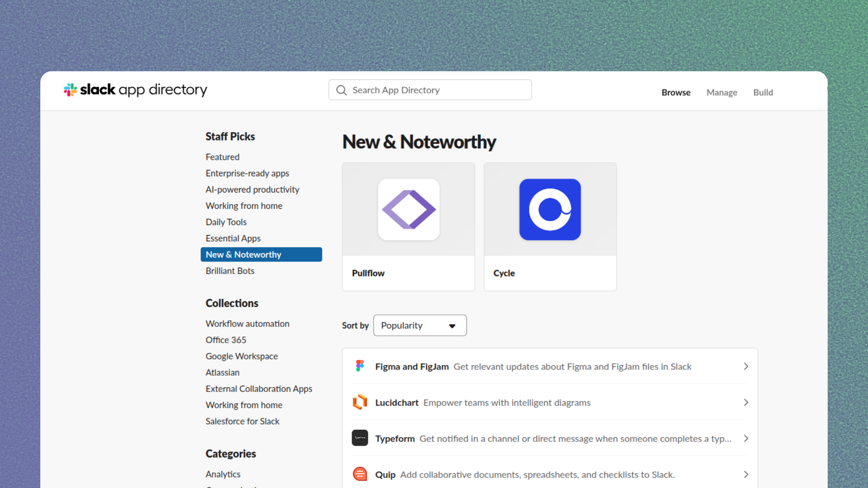
Task: Click the Figma and FigJam icon
Action: (360, 366)
